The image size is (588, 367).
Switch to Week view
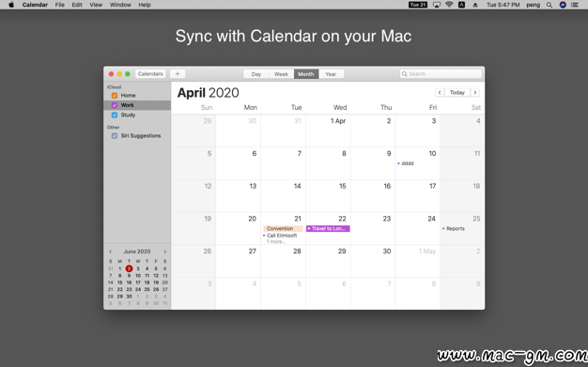click(281, 74)
